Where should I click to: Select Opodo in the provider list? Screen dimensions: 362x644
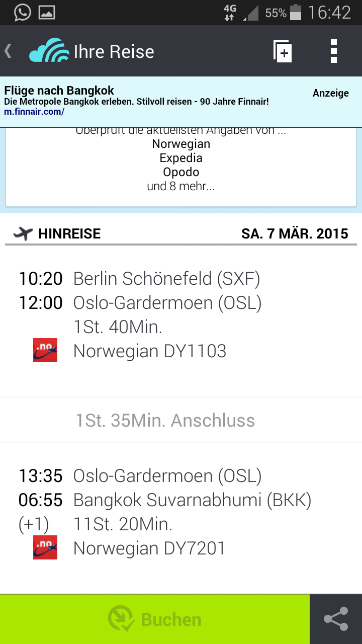click(x=181, y=172)
